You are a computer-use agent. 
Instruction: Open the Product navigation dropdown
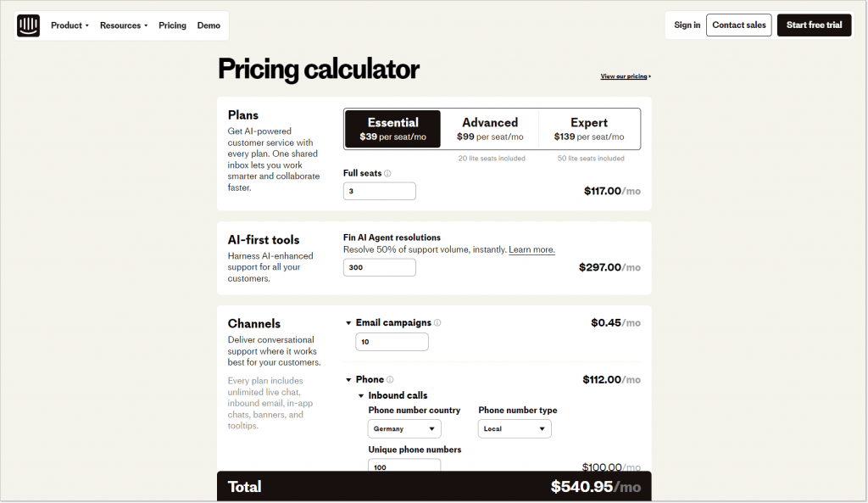point(69,25)
